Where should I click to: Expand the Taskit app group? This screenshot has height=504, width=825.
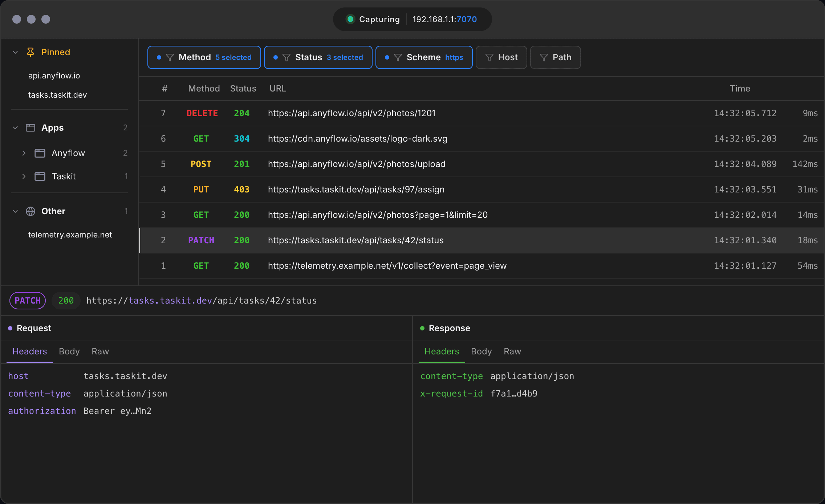(x=24, y=176)
